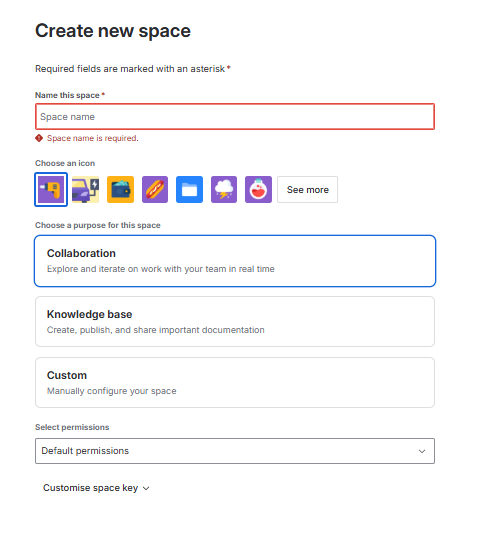Click the red error icon beside the required message
This screenshot has height=537, width=503.
pyautogui.click(x=39, y=138)
